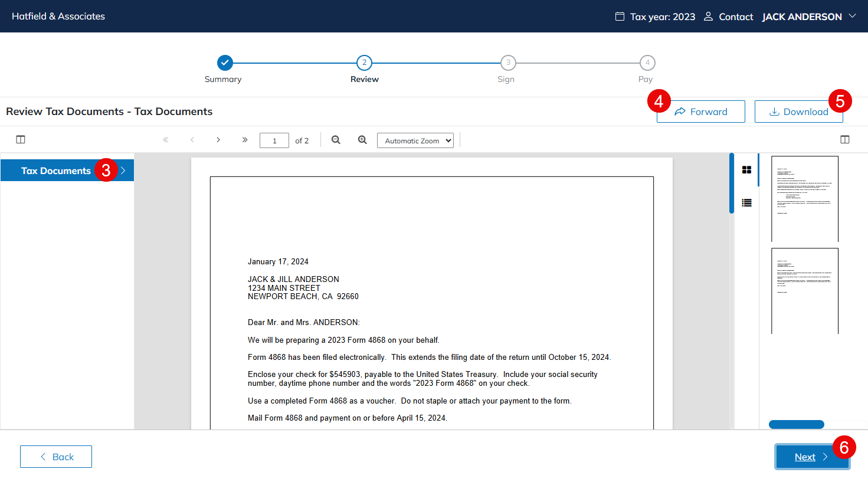Download the tax documents

(x=798, y=112)
